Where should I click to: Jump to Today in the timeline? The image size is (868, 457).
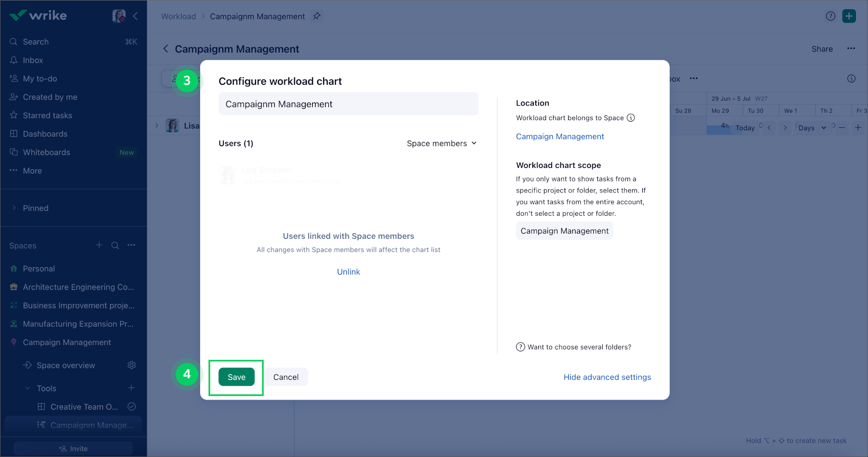[745, 128]
